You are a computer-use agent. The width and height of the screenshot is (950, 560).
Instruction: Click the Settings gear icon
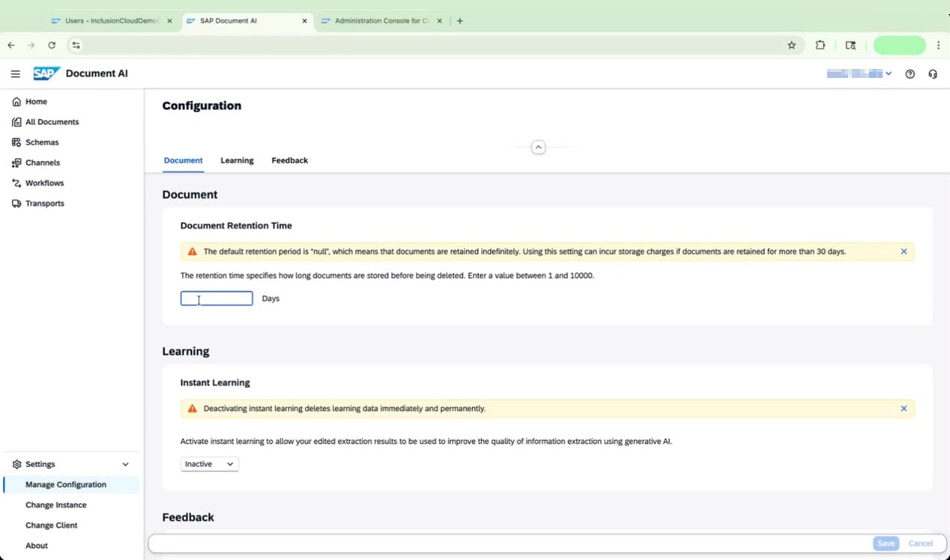pyautogui.click(x=16, y=464)
